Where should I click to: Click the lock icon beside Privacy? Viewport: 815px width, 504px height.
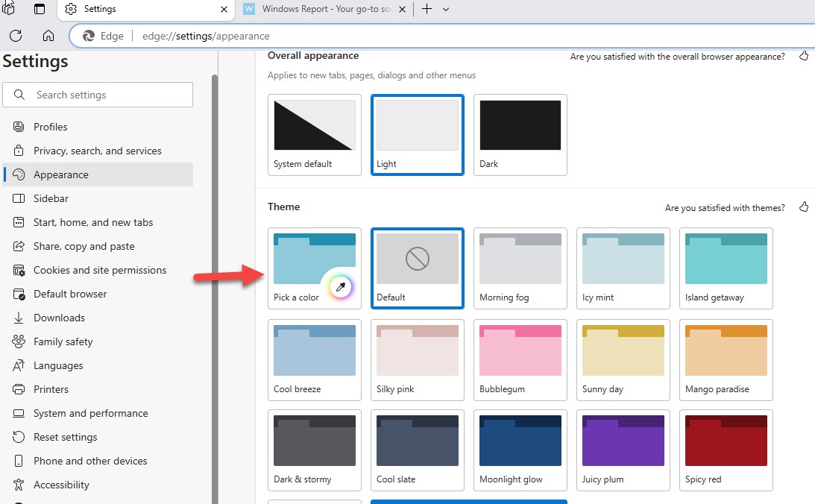tap(19, 151)
